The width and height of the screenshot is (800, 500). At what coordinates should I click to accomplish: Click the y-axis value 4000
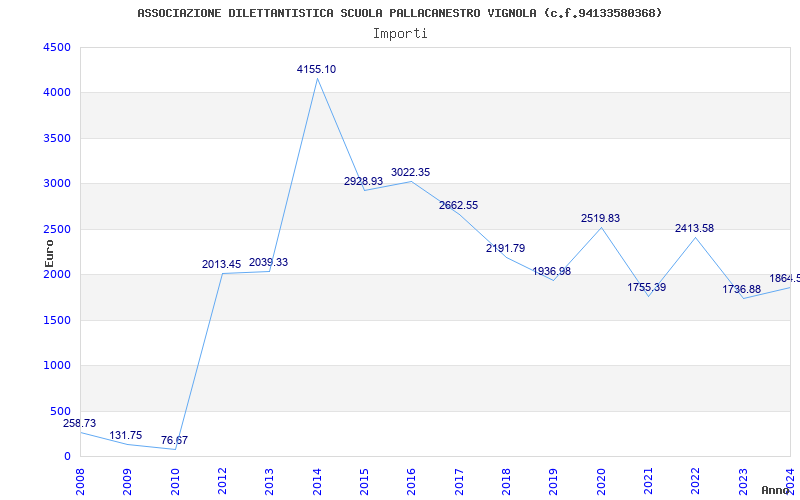click(x=57, y=93)
